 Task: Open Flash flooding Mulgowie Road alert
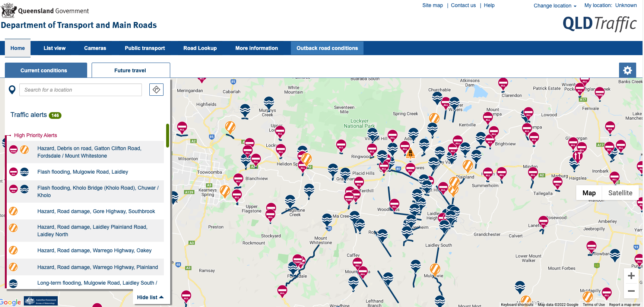[82, 172]
